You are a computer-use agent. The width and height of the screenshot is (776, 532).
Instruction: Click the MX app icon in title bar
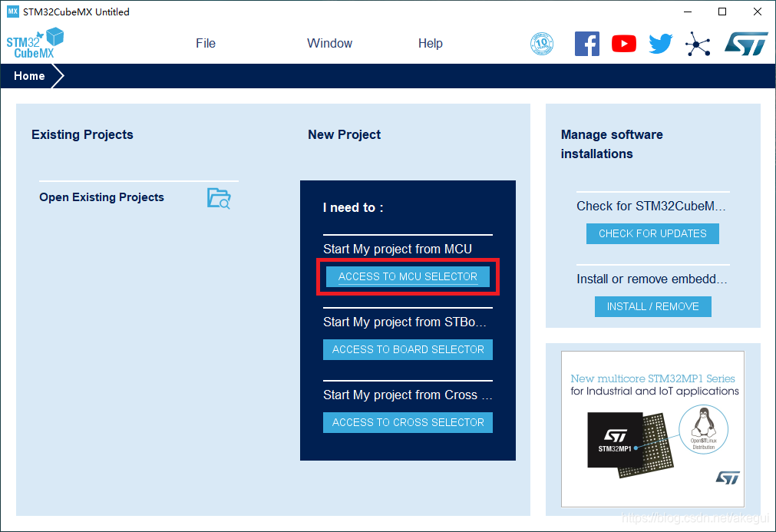12,12
